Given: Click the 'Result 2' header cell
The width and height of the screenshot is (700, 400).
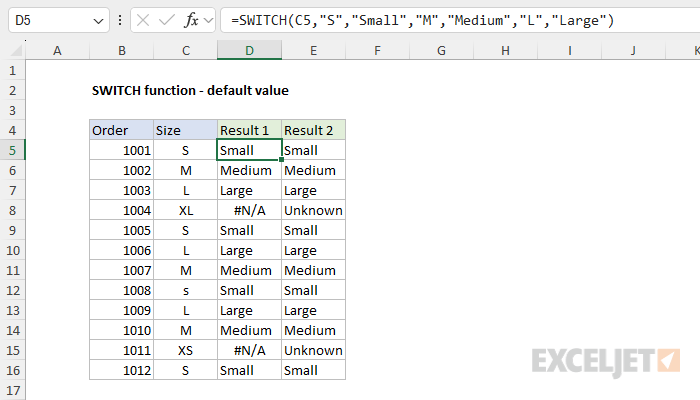Looking at the screenshot, I should tap(313, 130).
